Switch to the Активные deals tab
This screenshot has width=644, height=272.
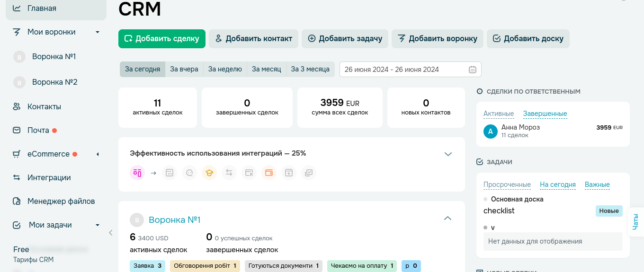pos(499,114)
